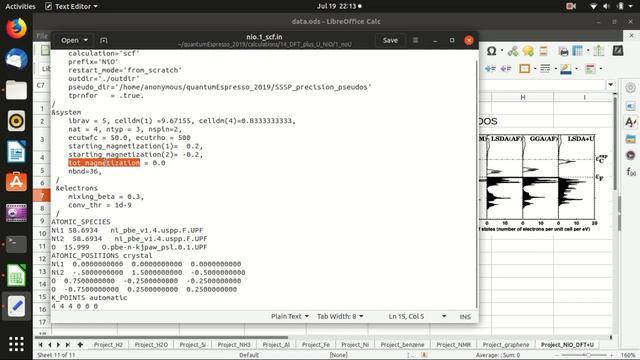Toggle INS insert mode in Text Editor
The height and width of the screenshot is (360, 640).
[x=465, y=316]
